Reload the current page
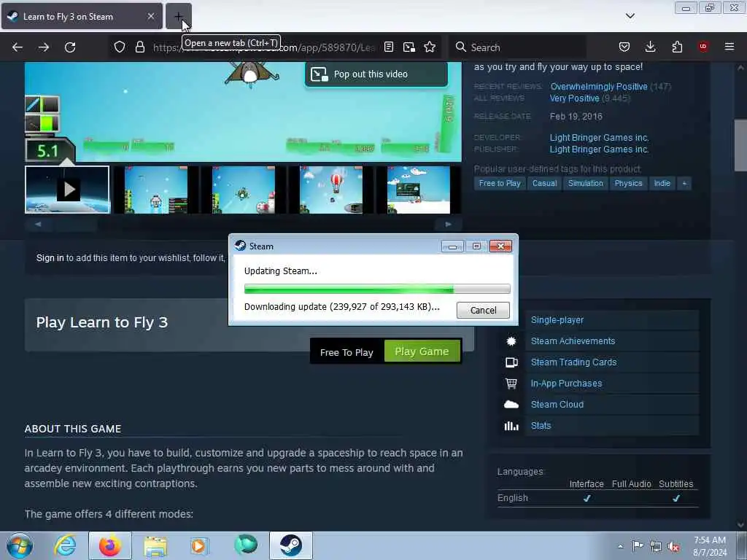The width and height of the screenshot is (747, 560). point(70,47)
